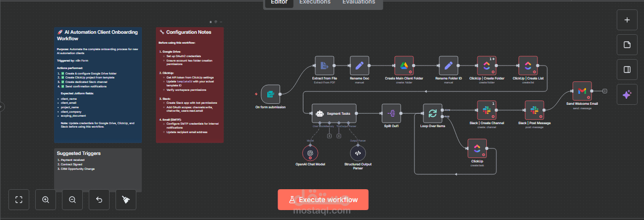Image resolution: width=644 pixels, height=220 pixels.
Task: Open the Extract from File node
Action: (x=325, y=65)
